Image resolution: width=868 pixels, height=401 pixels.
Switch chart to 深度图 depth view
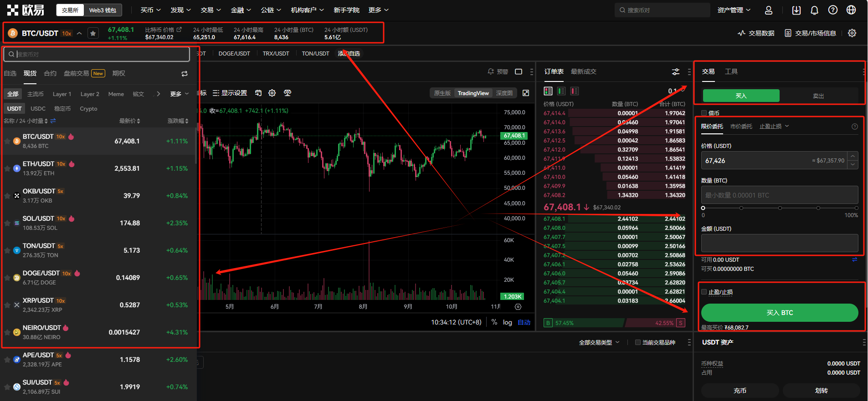coord(504,93)
